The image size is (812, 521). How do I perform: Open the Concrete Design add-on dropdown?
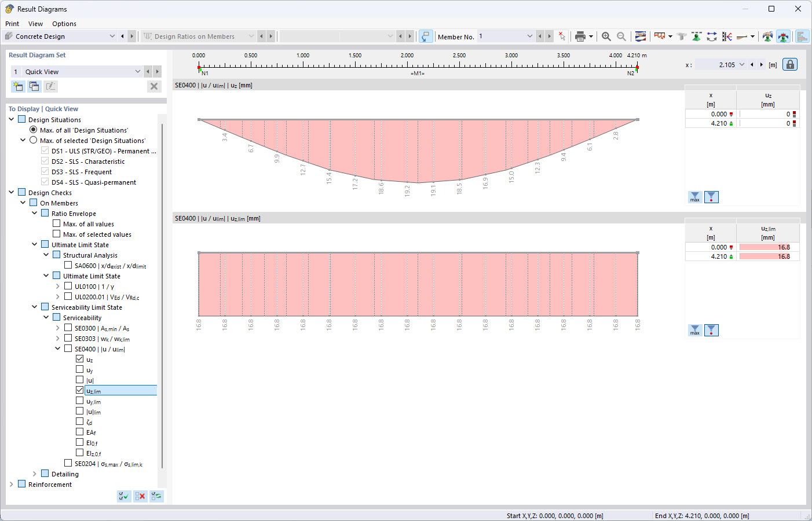pyautogui.click(x=112, y=36)
